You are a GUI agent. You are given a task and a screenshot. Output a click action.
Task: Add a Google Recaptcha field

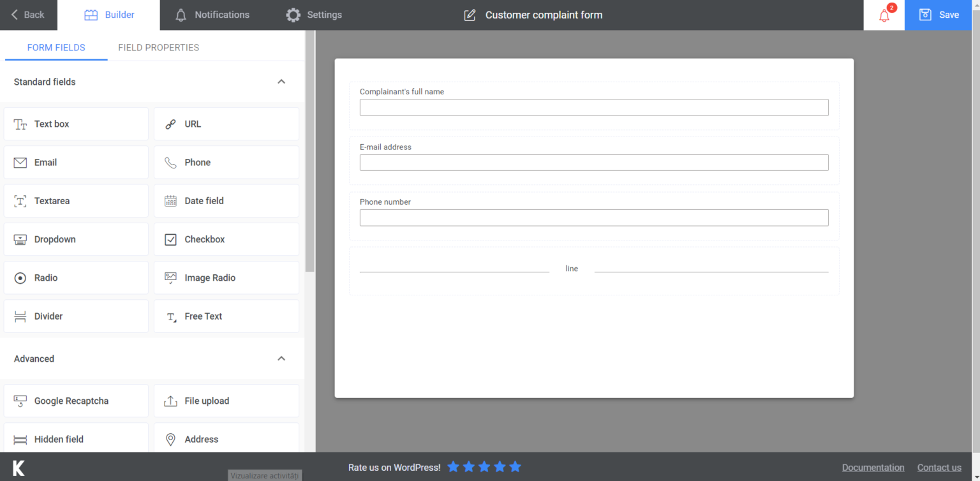[x=75, y=401]
